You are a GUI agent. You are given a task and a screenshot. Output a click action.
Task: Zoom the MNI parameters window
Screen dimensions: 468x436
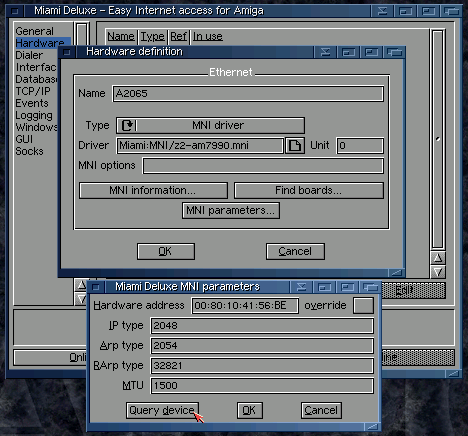pyautogui.click(x=347, y=287)
